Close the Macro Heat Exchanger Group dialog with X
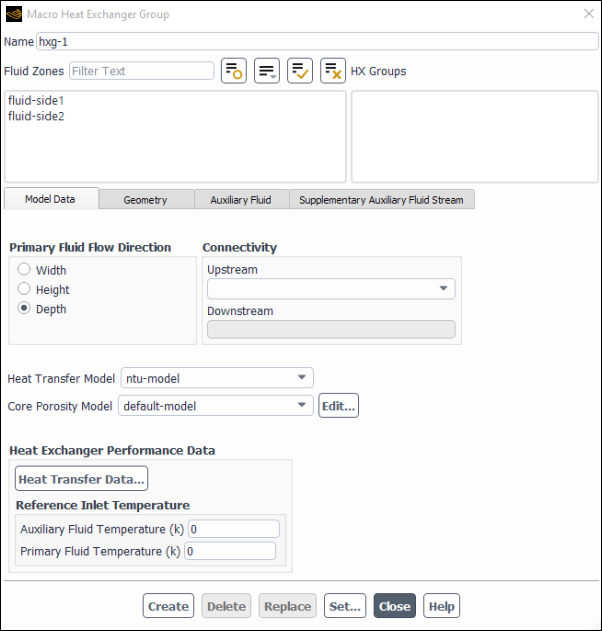 pos(589,14)
